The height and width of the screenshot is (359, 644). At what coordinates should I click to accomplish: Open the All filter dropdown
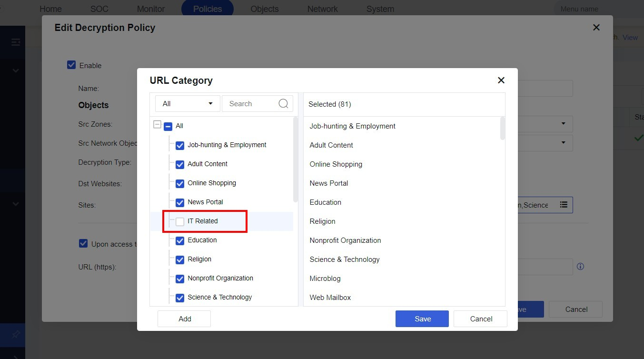(188, 103)
